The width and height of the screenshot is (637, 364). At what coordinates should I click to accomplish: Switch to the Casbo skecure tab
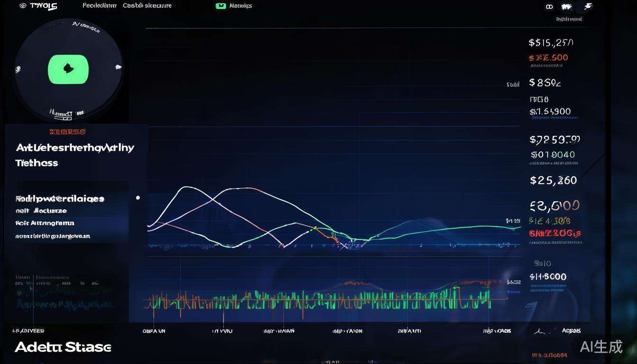pos(147,5)
